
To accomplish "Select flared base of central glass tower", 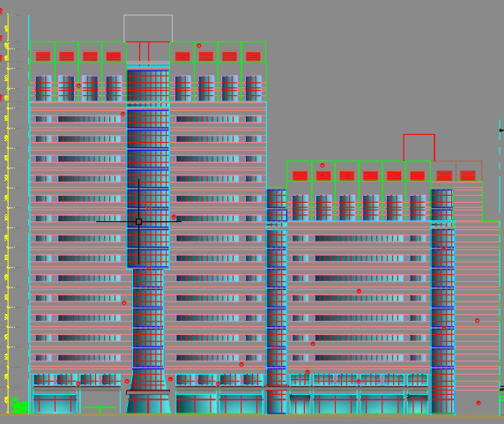I will 148,402.
